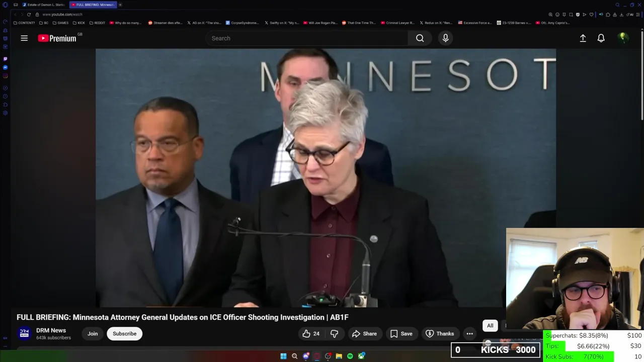Click the heart bookmark icon in the address bar
644x362 pixels.
pos(591,15)
